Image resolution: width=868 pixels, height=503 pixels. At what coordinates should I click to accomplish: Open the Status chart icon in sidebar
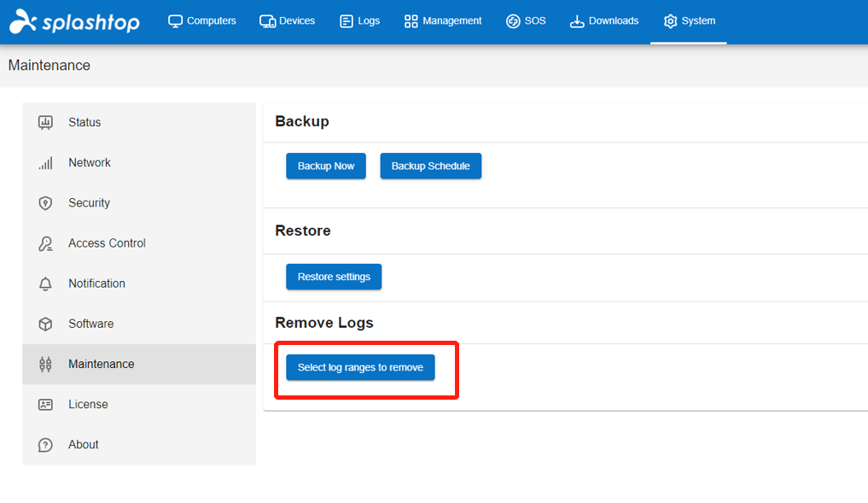coord(45,122)
